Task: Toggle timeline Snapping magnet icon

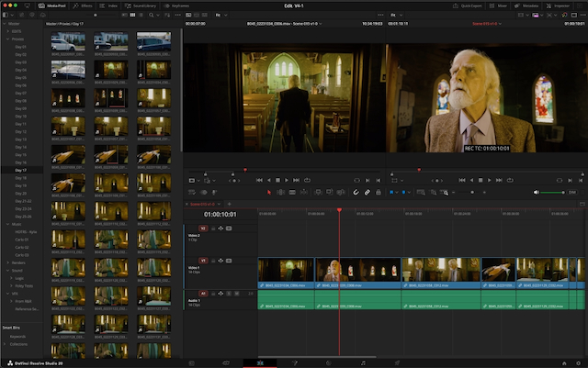Action: click(x=356, y=192)
